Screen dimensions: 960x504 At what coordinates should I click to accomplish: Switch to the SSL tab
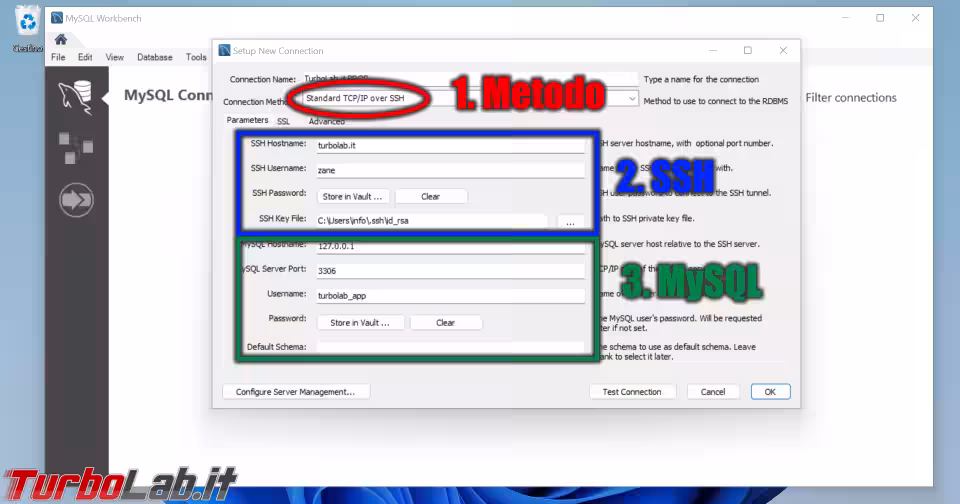pos(283,121)
